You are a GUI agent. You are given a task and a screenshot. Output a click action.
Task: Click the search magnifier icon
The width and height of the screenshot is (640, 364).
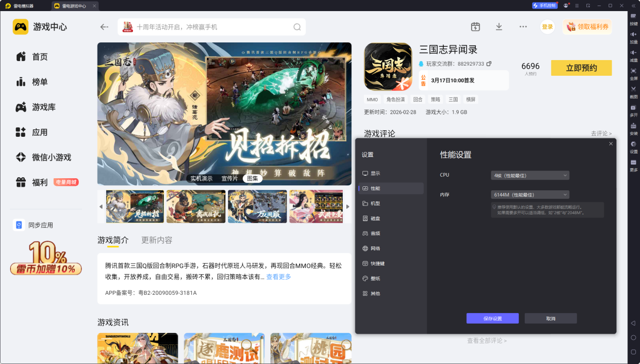click(x=297, y=27)
